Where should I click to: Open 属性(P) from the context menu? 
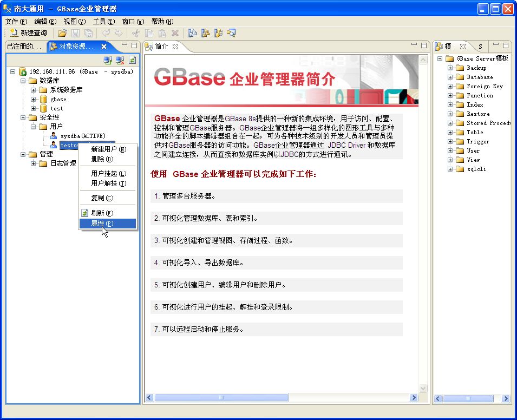[x=108, y=224]
